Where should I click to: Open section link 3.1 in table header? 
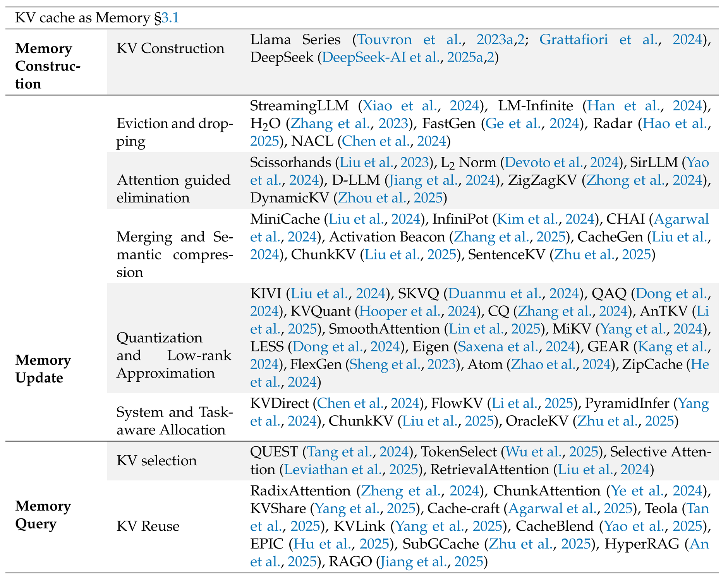point(170,18)
